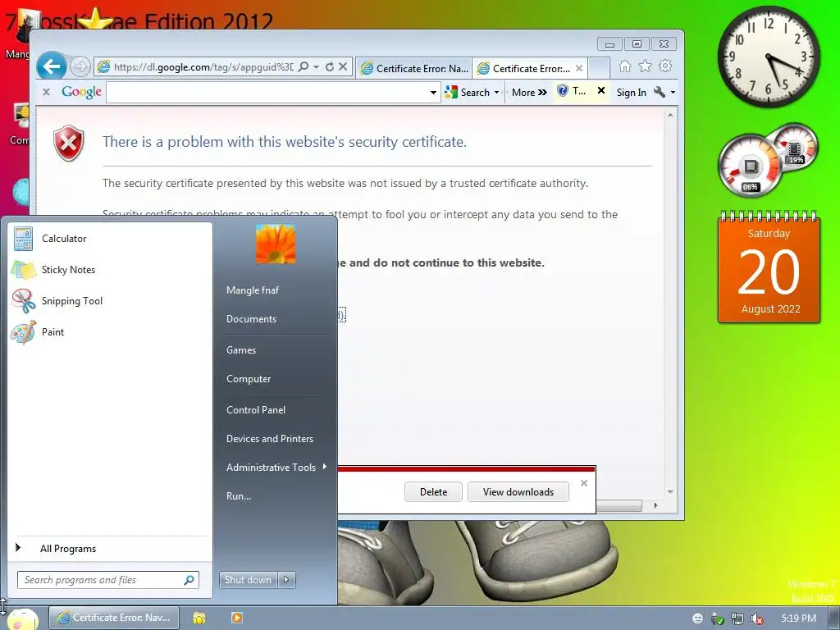
Task: Click Sign In on Google Toolbar
Action: point(631,93)
